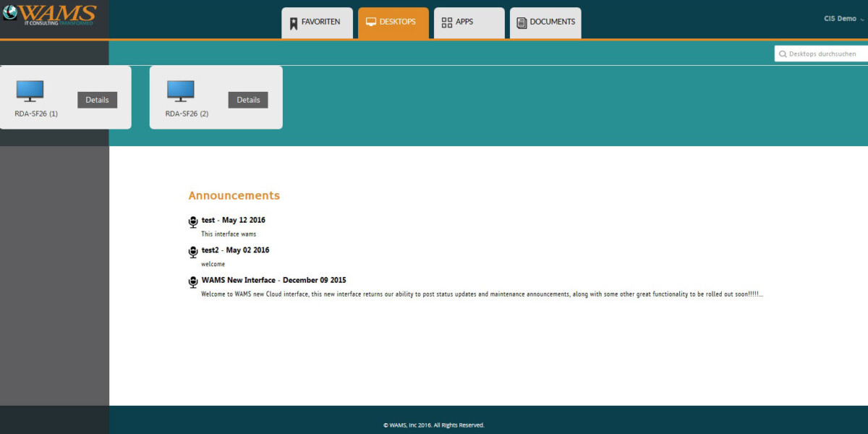This screenshot has width=868, height=434.
Task: Open the test - May 12 2016 announcement
Action: (x=233, y=220)
